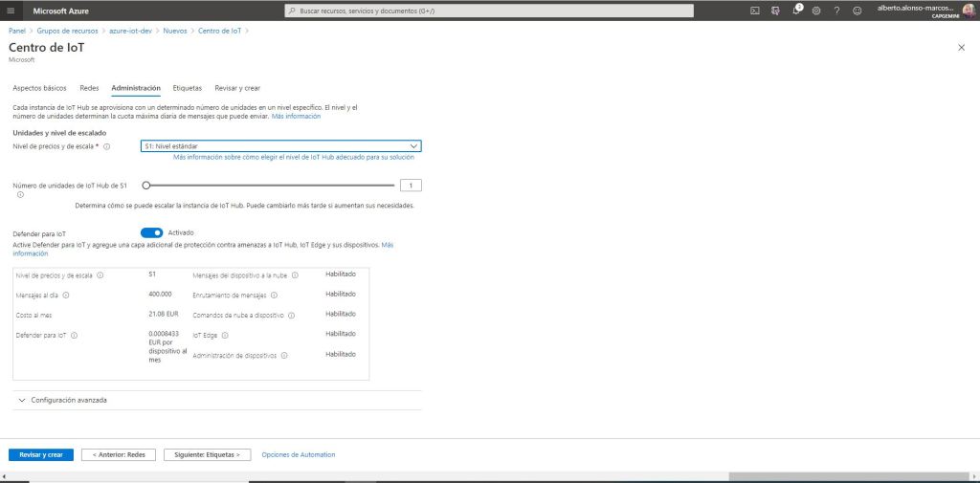Click the info icon beside Mensajes al día
980x483 pixels.
point(66,296)
